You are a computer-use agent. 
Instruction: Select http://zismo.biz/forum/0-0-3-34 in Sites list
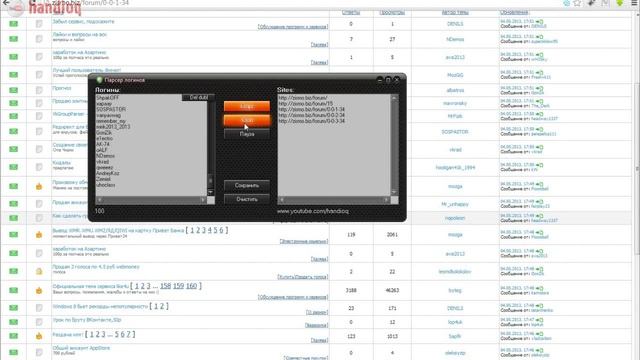pyautogui.click(x=312, y=121)
